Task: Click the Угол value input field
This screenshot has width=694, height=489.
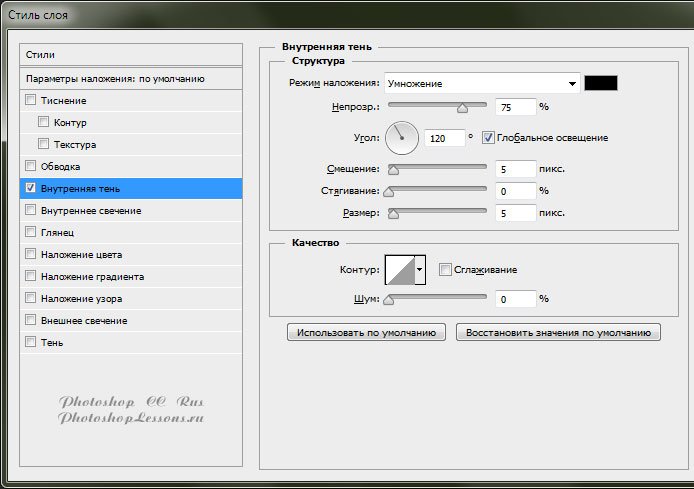Action: pos(442,137)
